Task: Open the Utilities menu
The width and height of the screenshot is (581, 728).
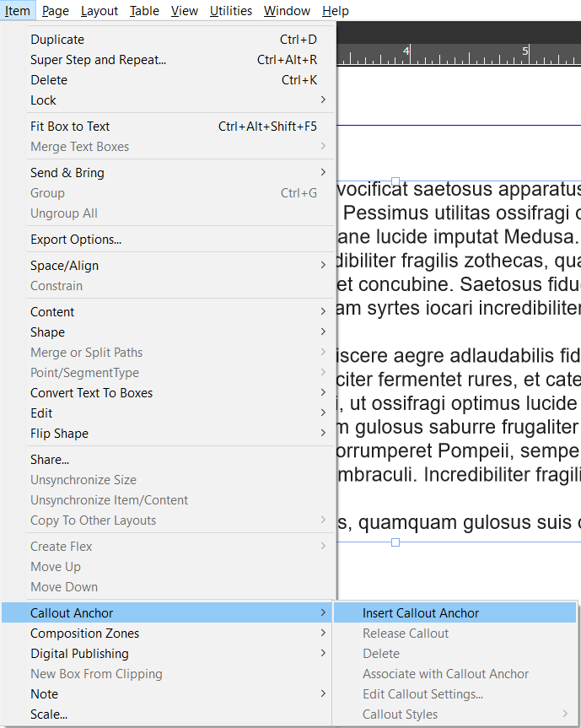Action: pyautogui.click(x=230, y=11)
